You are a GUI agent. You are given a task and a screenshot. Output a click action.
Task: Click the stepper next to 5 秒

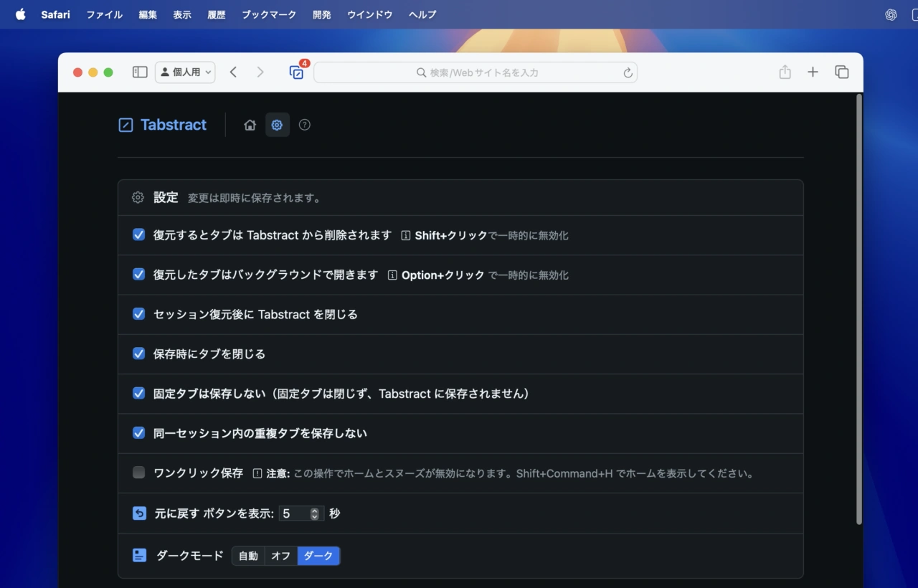313,513
